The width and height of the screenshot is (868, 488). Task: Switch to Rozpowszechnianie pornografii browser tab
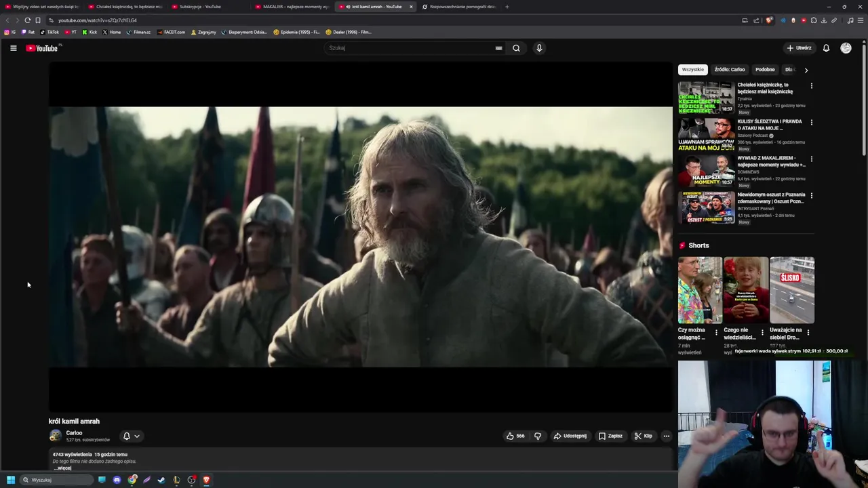(x=459, y=7)
